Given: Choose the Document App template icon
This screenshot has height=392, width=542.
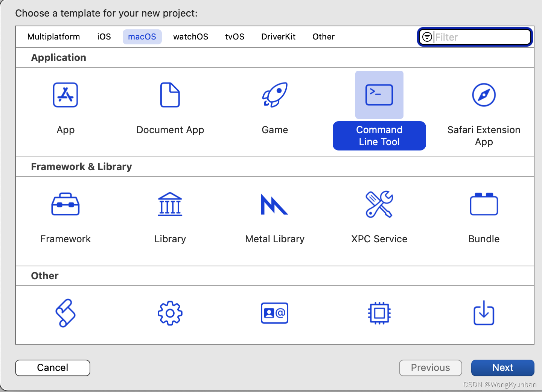Looking at the screenshot, I should tap(170, 95).
